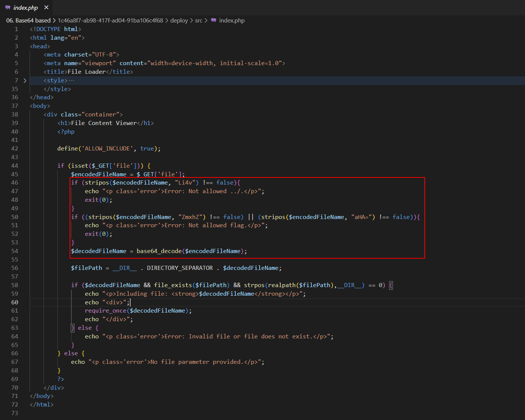Place cursor on the base64_decode call

tap(159, 251)
